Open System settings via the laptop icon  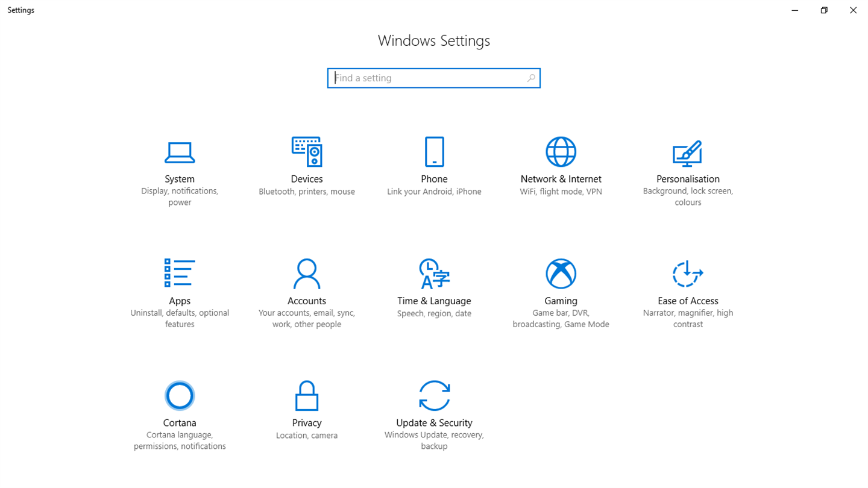pyautogui.click(x=180, y=152)
